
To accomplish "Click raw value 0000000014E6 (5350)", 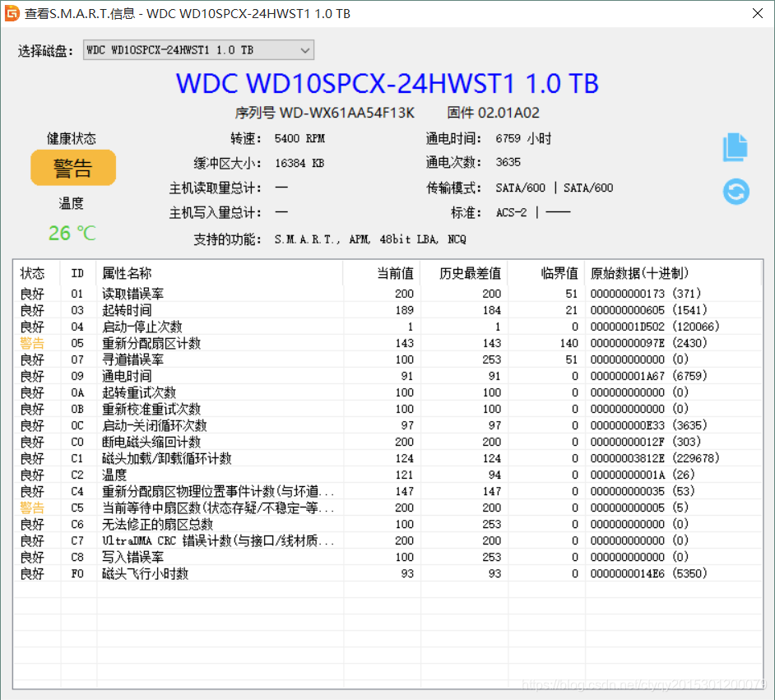I will (x=648, y=573).
